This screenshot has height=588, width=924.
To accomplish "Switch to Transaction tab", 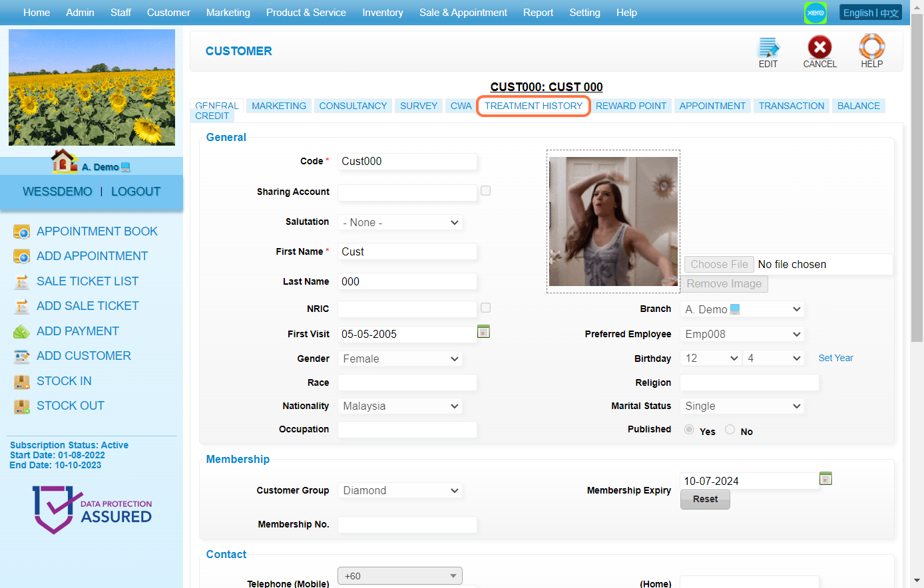I will [x=792, y=106].
